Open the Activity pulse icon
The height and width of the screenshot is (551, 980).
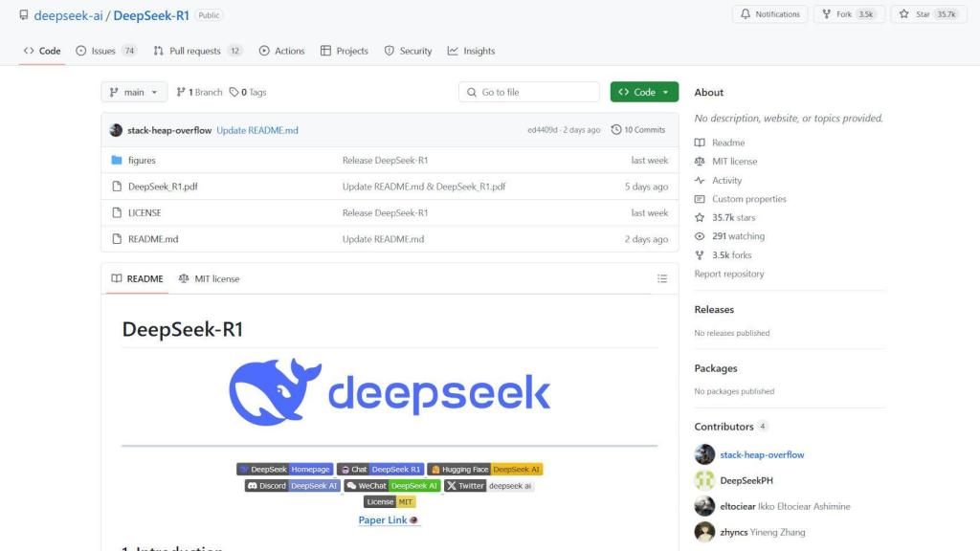[700, 180]
